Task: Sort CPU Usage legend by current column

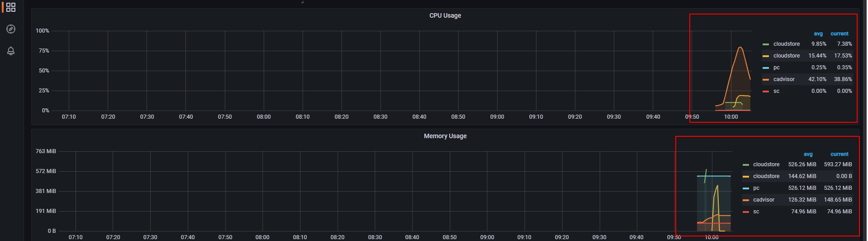Action: click(840, 34)
